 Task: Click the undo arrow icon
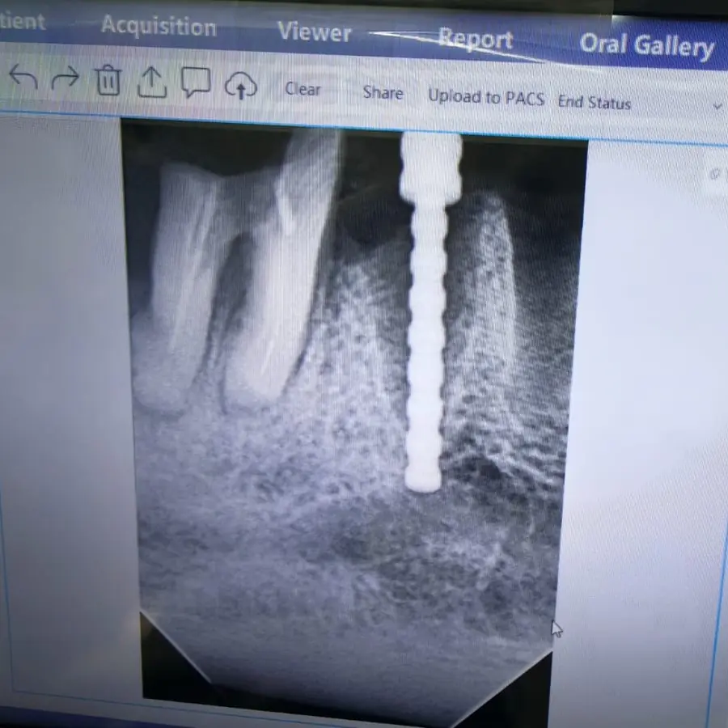pos(23,77)
